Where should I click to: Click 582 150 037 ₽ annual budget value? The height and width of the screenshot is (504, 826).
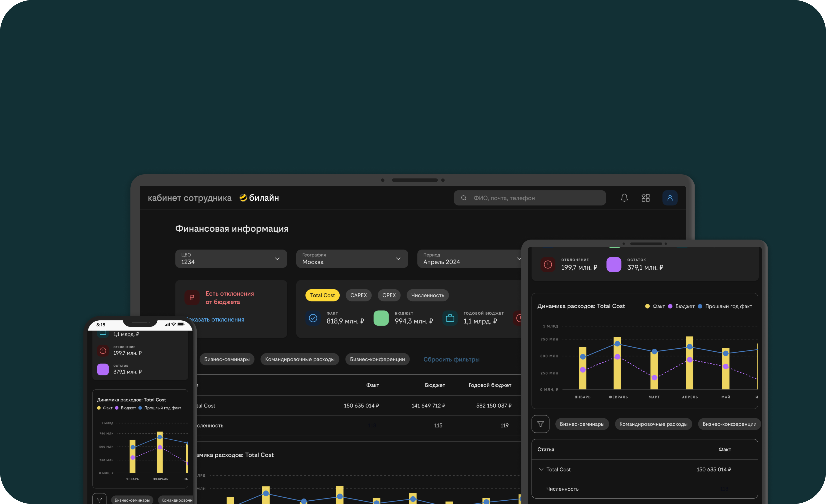click(494, 406)
